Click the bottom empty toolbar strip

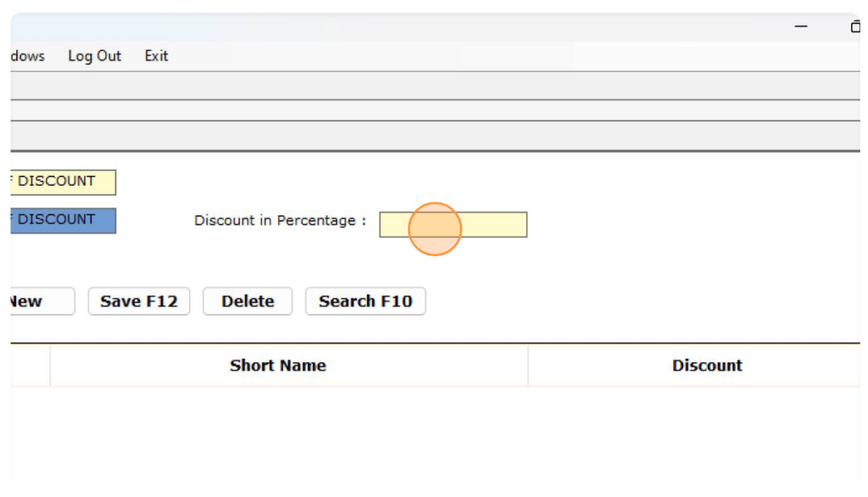click(x=424, y=136)
